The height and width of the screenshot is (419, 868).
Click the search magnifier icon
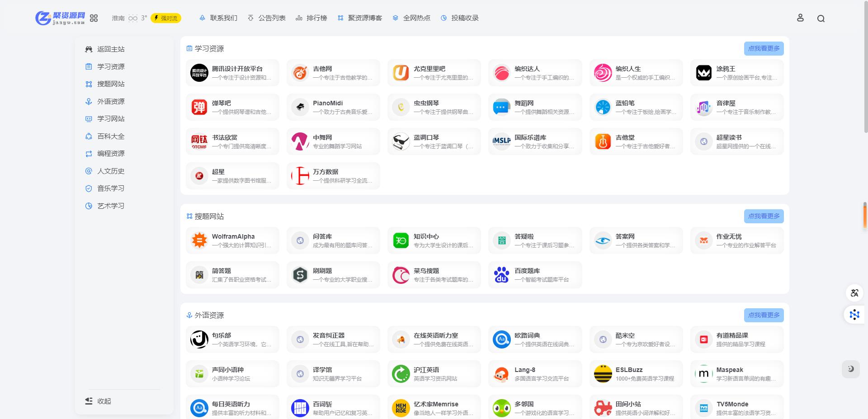pyautogui.click(x=821, y=19)
